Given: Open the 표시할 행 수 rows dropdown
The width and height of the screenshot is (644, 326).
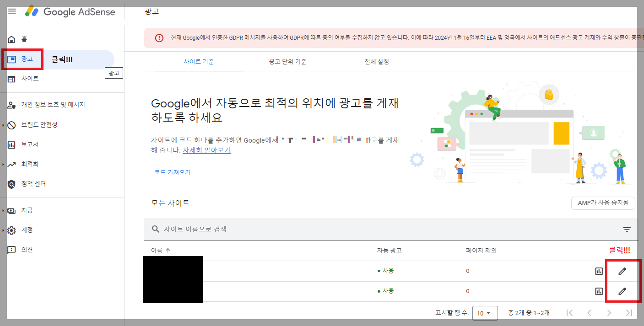Looking at the screenshot, I should [485, 313].
